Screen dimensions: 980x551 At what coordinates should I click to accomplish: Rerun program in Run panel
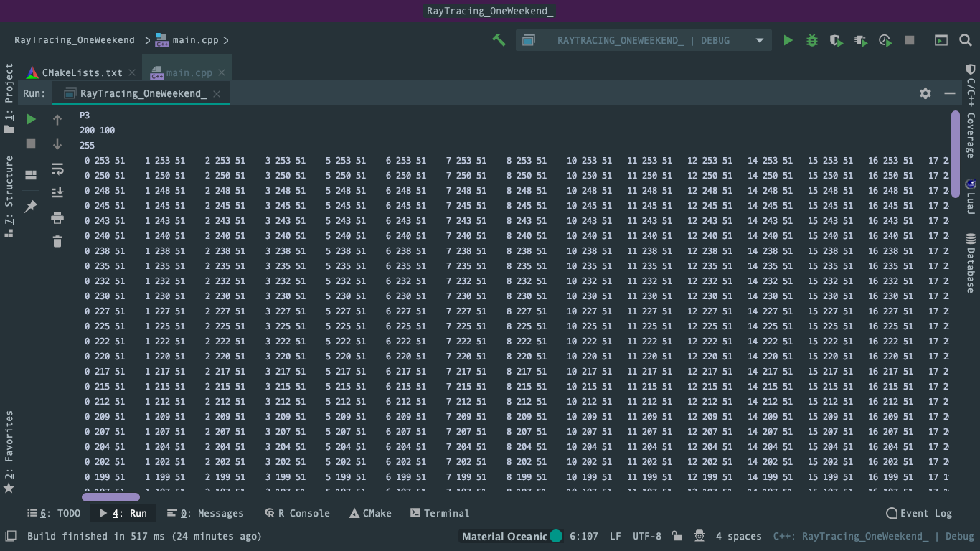click(31, 119)
